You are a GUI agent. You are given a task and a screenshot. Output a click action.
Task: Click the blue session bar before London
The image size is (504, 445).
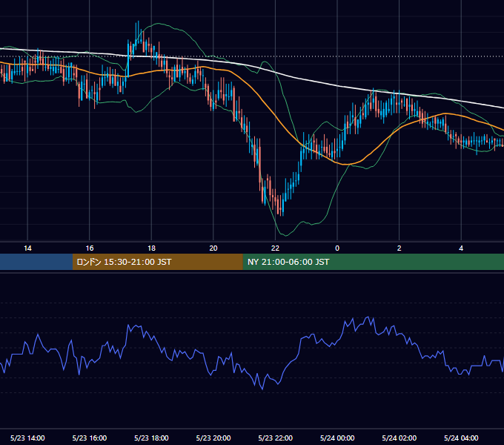pyautogui.click(x=36, y=262)
